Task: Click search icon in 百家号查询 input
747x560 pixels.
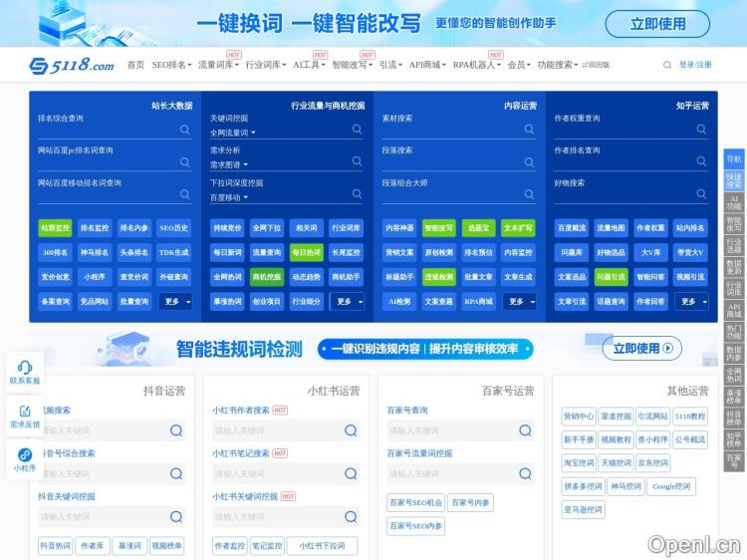Action: tap(525, 430)
